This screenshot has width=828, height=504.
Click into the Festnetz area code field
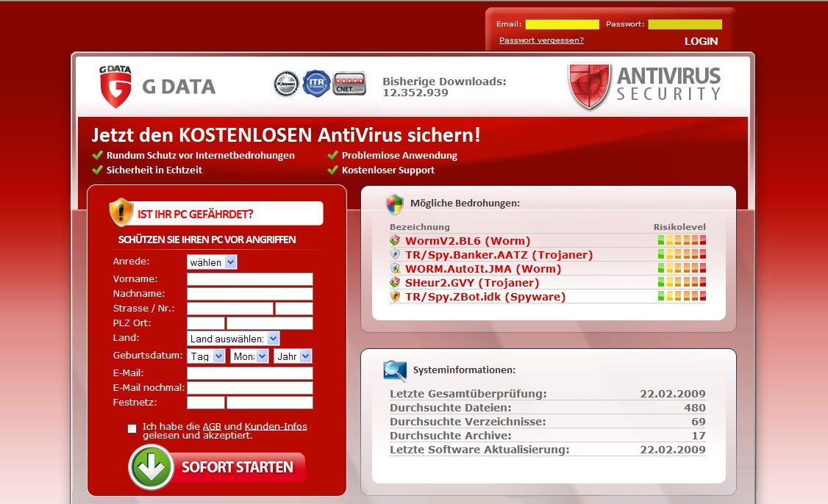click(x=206, y=403)
